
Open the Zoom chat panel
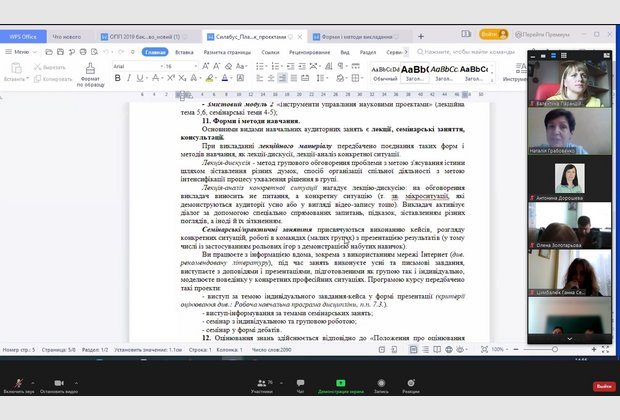[302, 381]
